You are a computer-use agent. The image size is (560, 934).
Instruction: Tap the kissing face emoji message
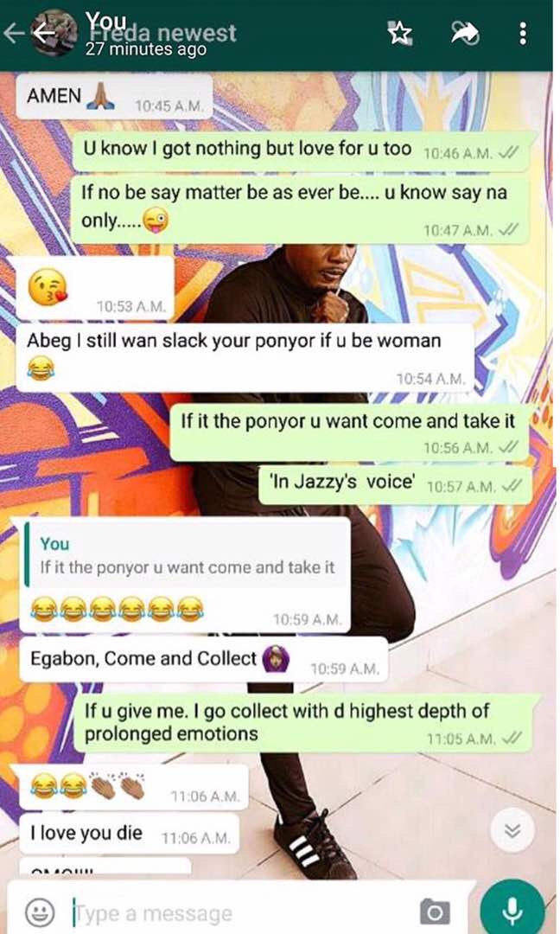[x=95, y=289]
